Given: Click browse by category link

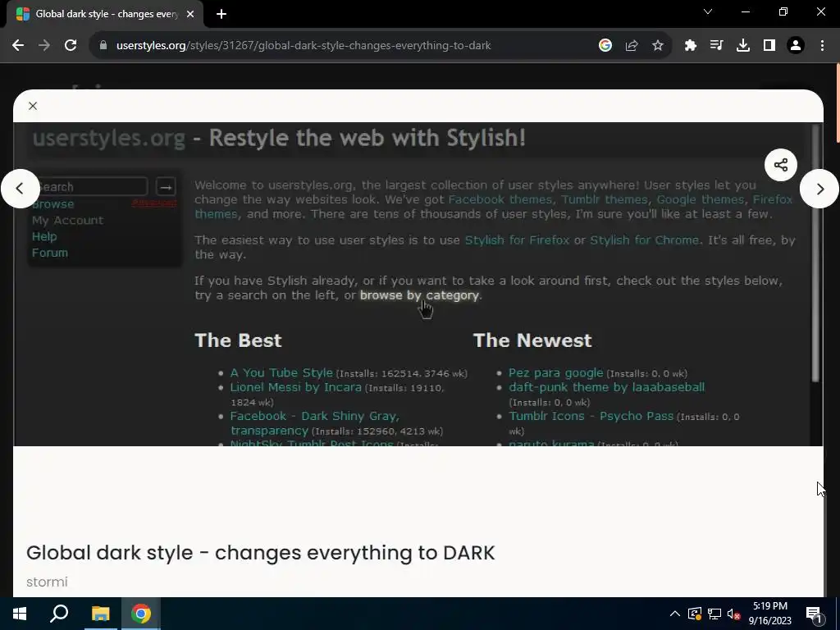Looking at the screenshot, I should pyautogui.click(x=419, y=295).
